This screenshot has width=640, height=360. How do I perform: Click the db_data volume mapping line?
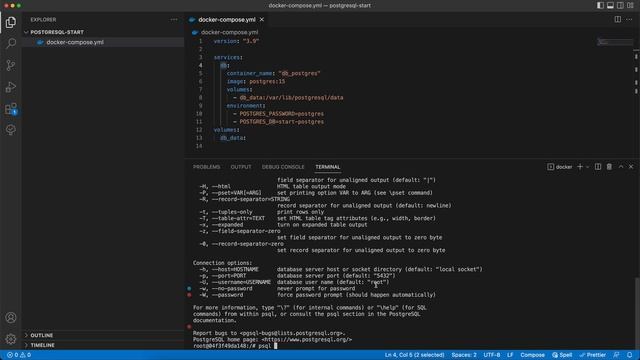[x=288, y=98]
